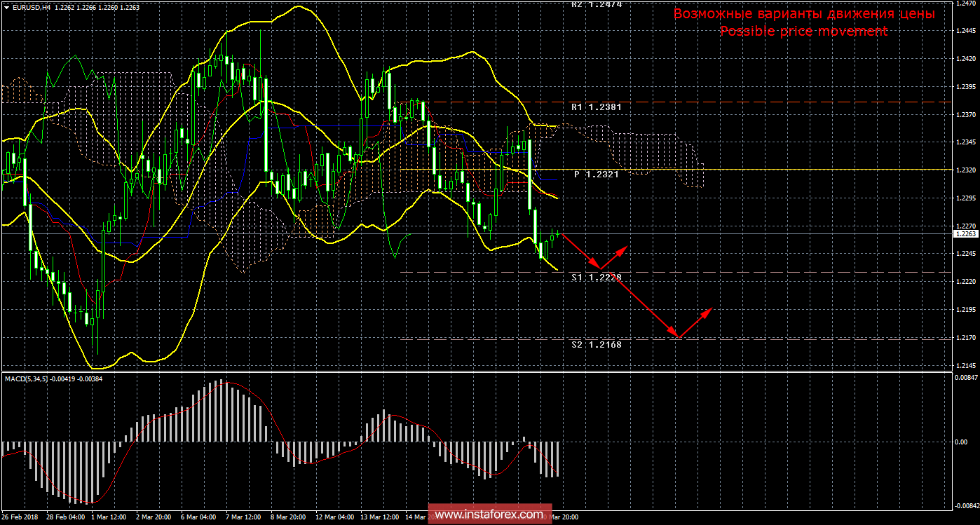This screenshot has width=980, height=525.
Task: Click the Russian red heading text
Action: pos(804,14)
